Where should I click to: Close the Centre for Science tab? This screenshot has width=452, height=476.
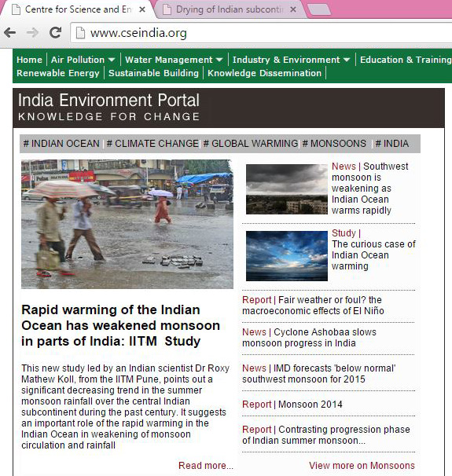coord(141,9)
